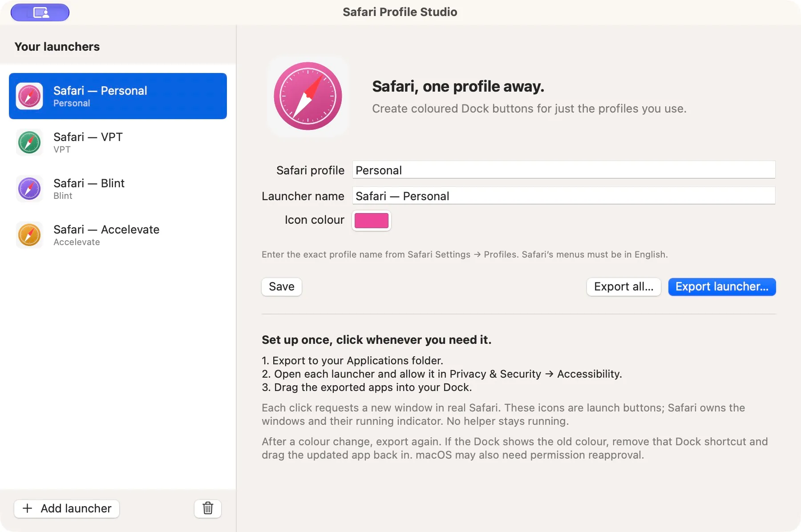Click Export all... button
This screenshot has height=532, width=801.
[624, 287]
